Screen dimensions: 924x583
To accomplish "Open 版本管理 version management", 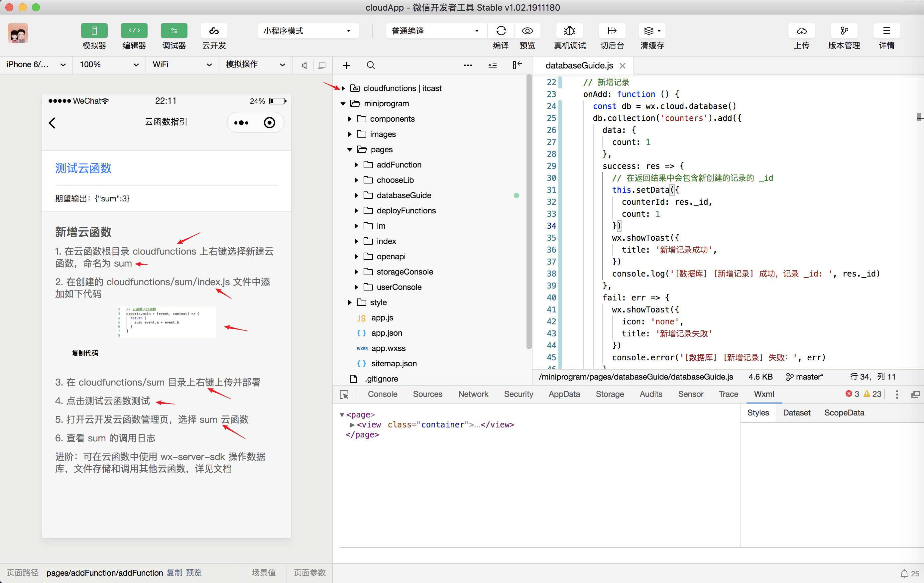I will click(844, 31).
